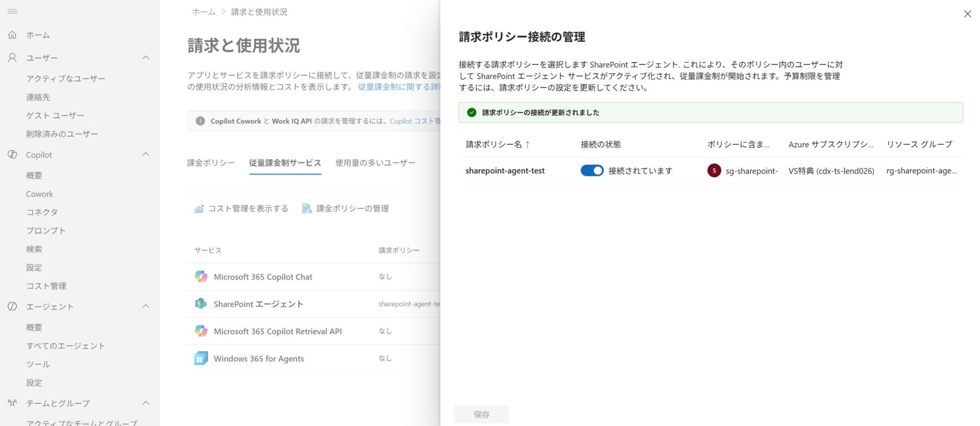Click Azure サブスクリプション column header
Viewport: 980px width, 426px height.
click(831, 144)
